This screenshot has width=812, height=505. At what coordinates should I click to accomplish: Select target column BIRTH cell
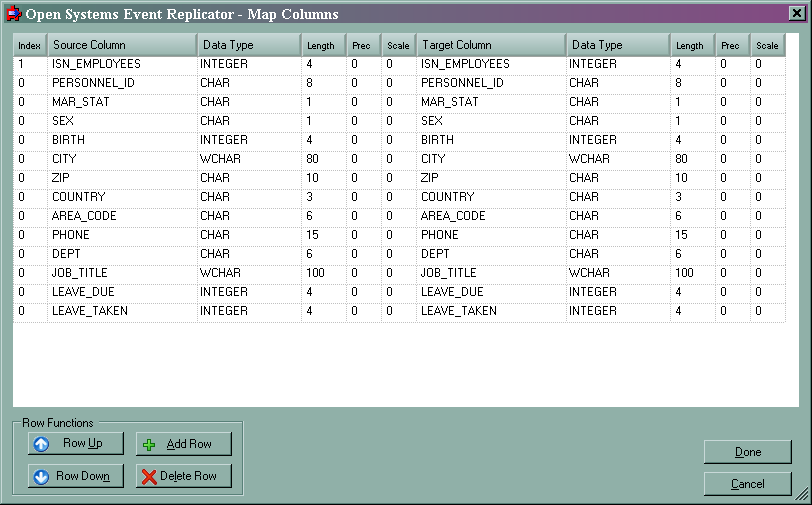491,140
